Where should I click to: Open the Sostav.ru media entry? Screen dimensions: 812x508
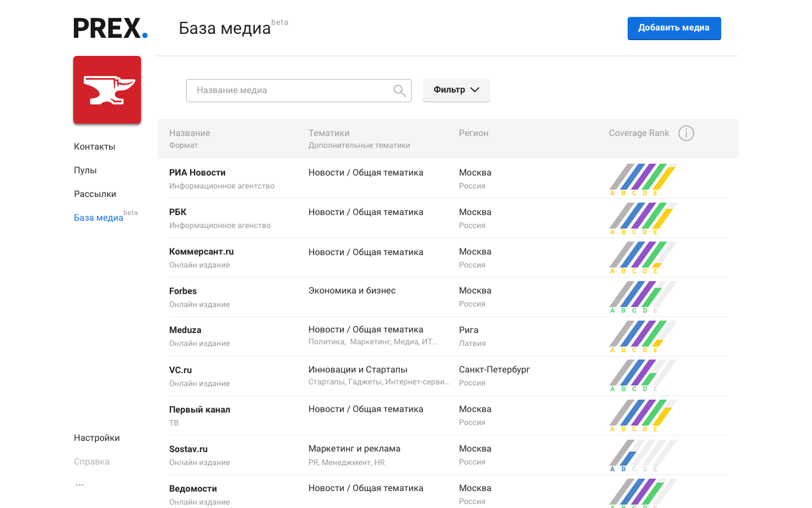pos(188,449)
